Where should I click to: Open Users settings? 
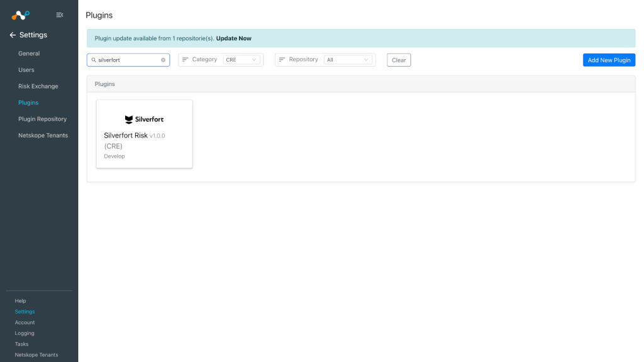26,70
